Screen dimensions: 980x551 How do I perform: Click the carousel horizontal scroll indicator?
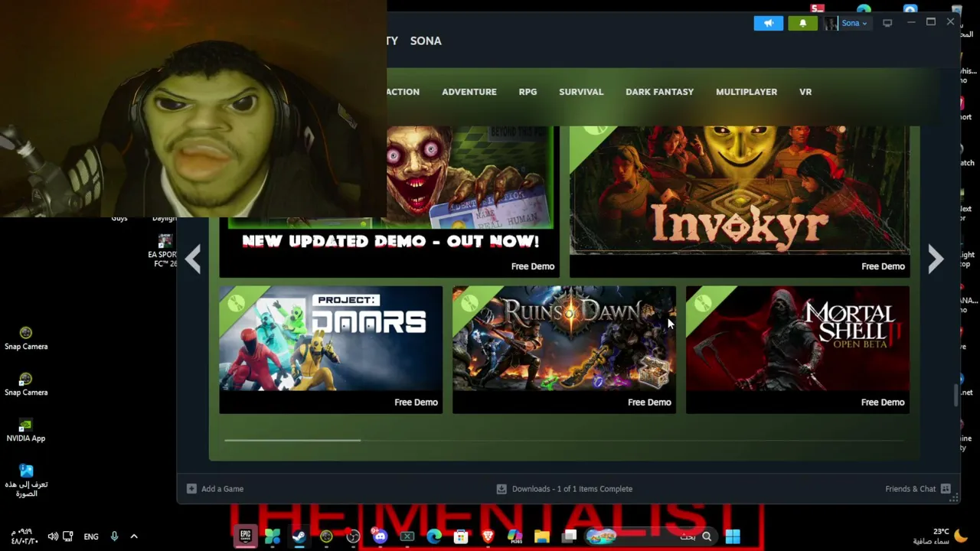point(292,440)
